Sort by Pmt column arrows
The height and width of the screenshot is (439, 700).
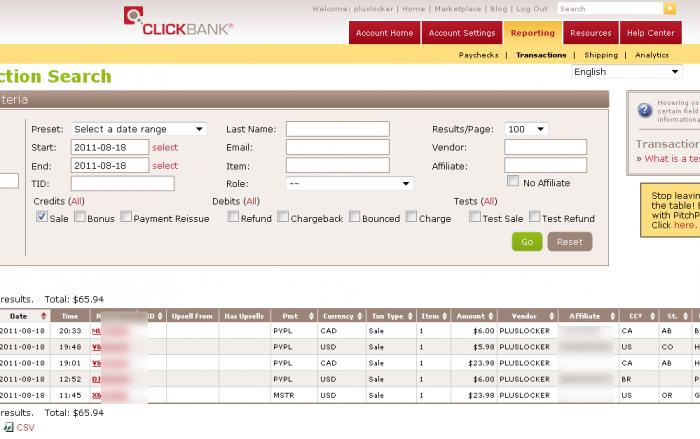pos(311,316)
